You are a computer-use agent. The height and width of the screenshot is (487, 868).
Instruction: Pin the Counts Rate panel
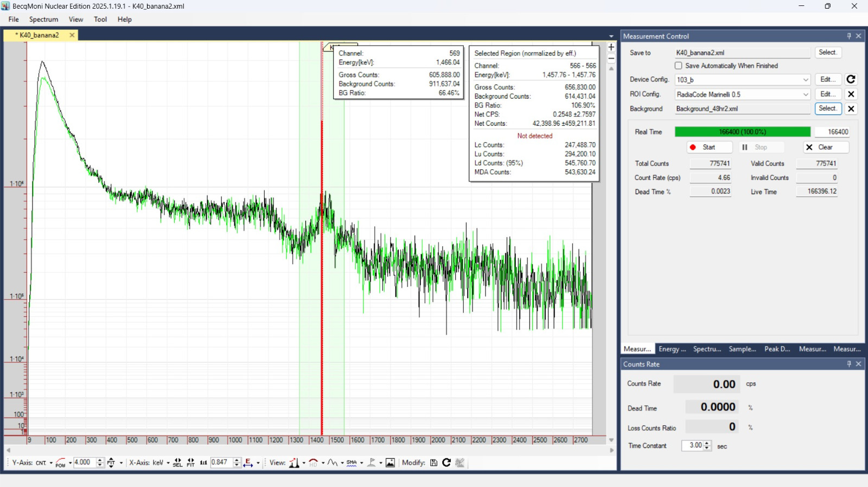pyautogui.click(x=849, y=364)
